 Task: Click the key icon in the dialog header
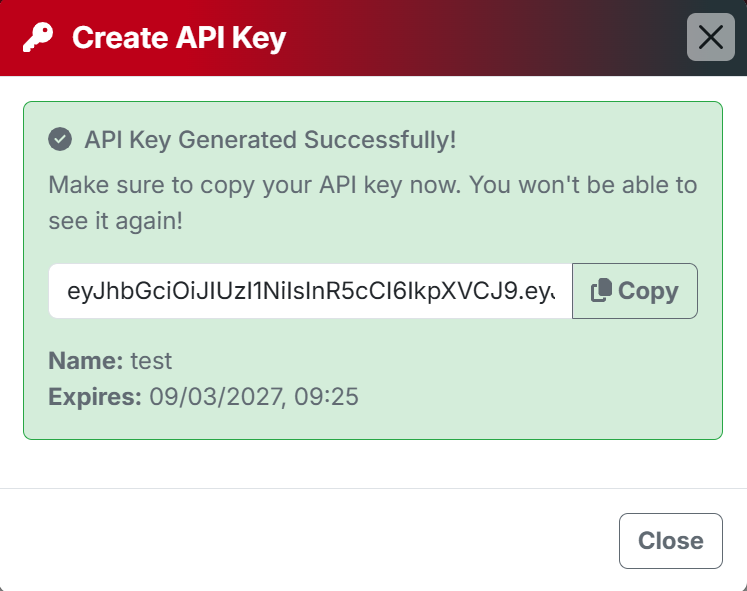pos(38,38)
